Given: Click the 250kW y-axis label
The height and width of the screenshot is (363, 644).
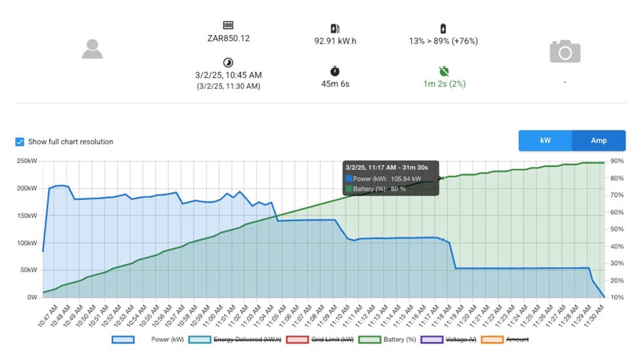Looking at the screenshot, I should click(x=27, y=161).
